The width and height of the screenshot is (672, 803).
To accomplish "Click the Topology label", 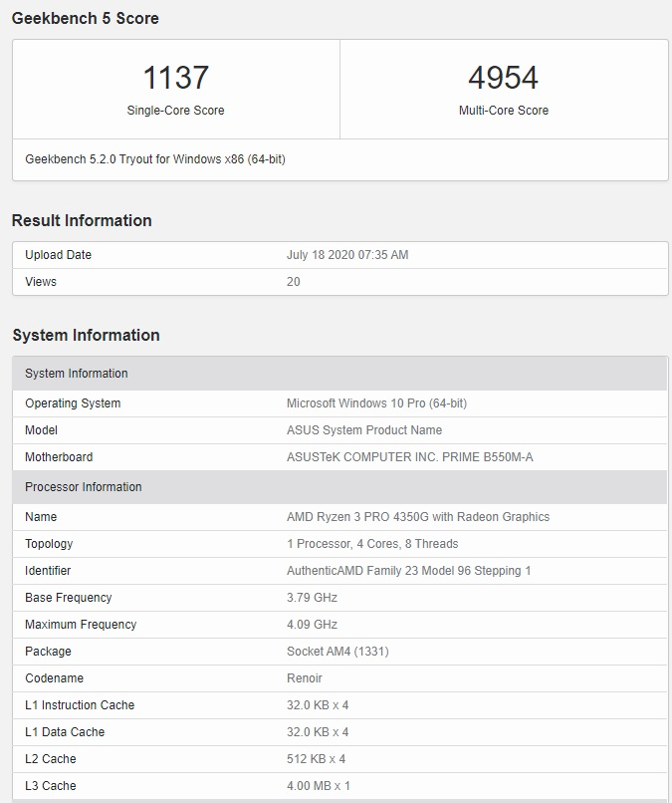I will [x=49, y=544].
